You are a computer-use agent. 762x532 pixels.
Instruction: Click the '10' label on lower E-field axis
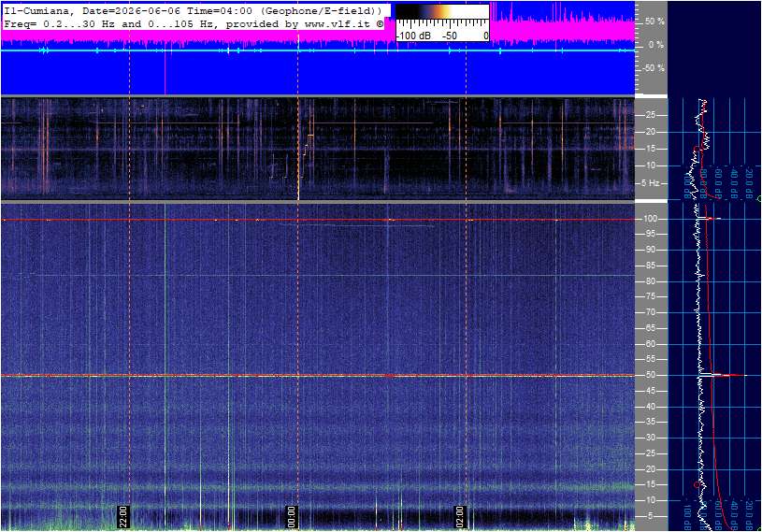point(650,500)
